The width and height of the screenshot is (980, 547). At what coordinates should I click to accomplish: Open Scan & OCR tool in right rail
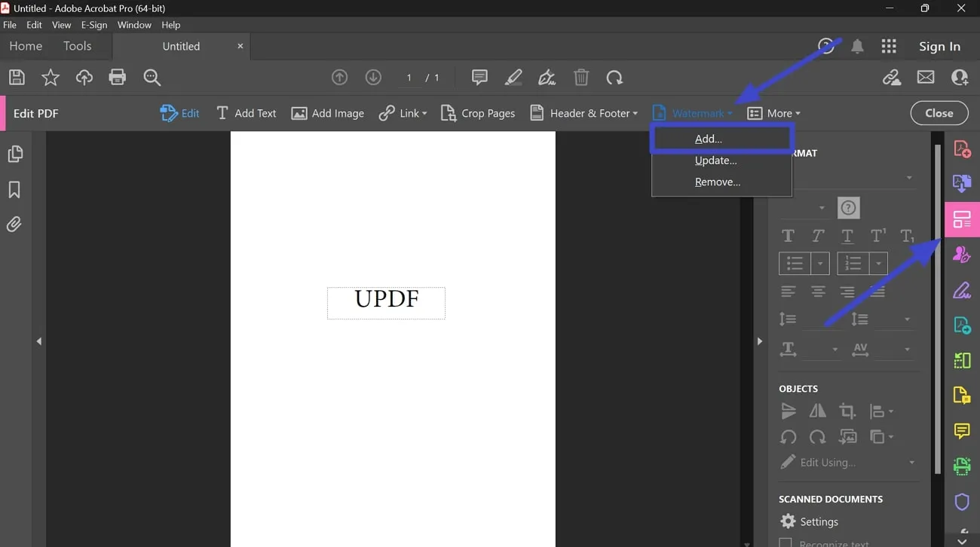pyautogui.click(x=962, y=466)
